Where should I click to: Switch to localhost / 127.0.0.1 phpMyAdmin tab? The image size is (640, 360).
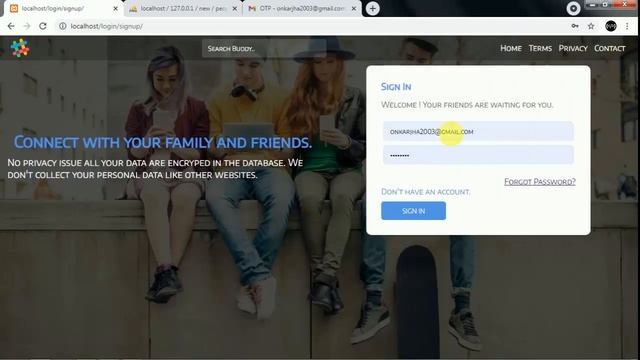point(183,8)
